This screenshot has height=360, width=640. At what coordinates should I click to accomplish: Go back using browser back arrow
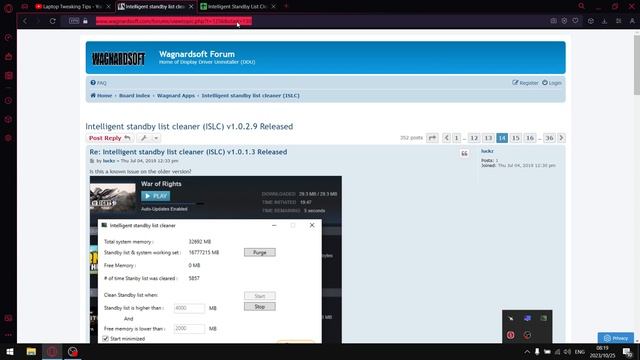(x=25, y=21)
